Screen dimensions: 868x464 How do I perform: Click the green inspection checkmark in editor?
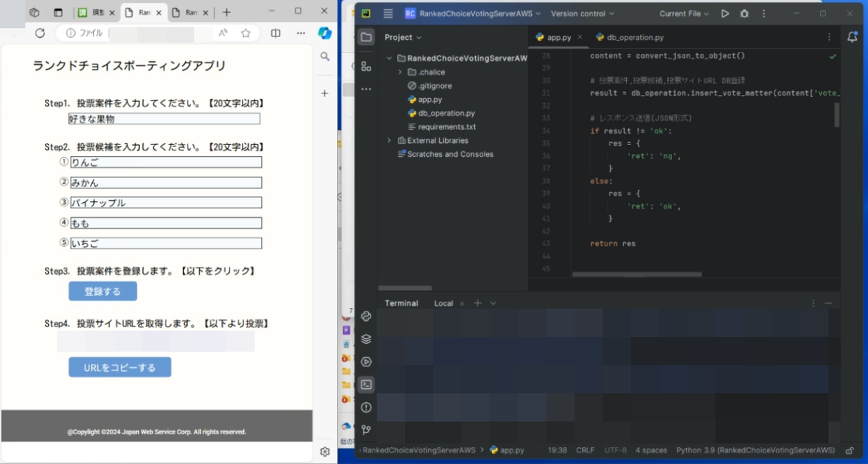tap(832, 56)
